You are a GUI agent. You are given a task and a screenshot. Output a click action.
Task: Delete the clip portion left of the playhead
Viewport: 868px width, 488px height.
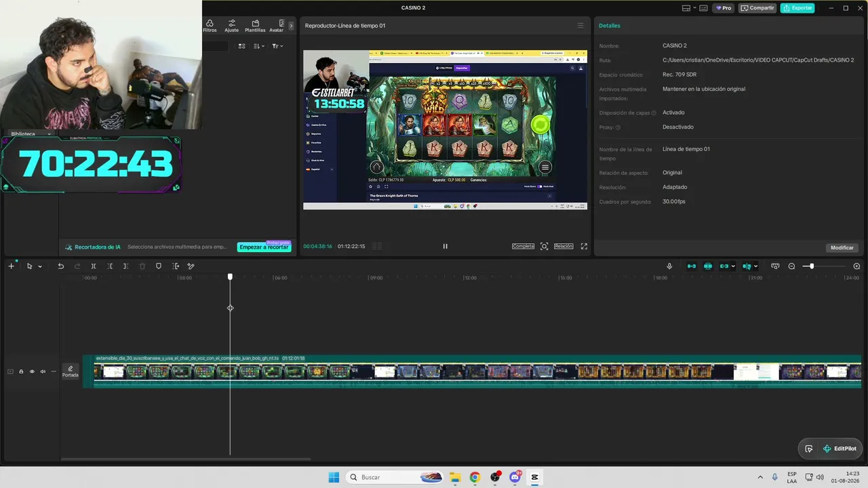point(110,266)
